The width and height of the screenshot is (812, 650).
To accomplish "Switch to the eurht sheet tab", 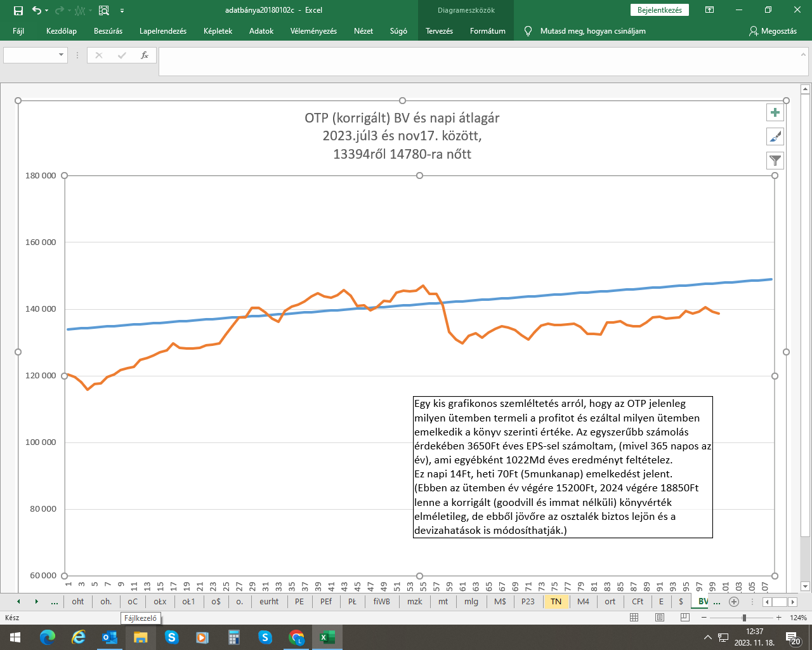I will coord(269,602).
